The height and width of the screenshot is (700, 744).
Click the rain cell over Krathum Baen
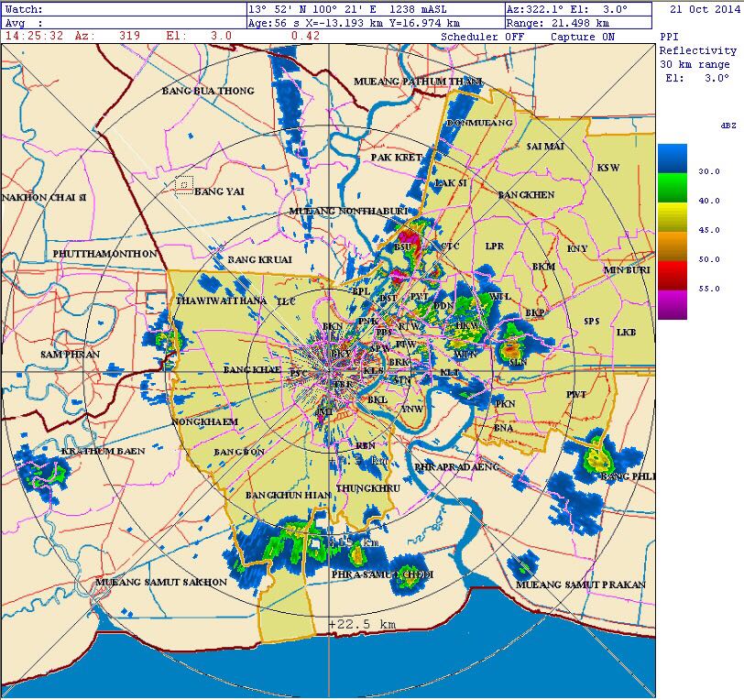pos(46,472)
